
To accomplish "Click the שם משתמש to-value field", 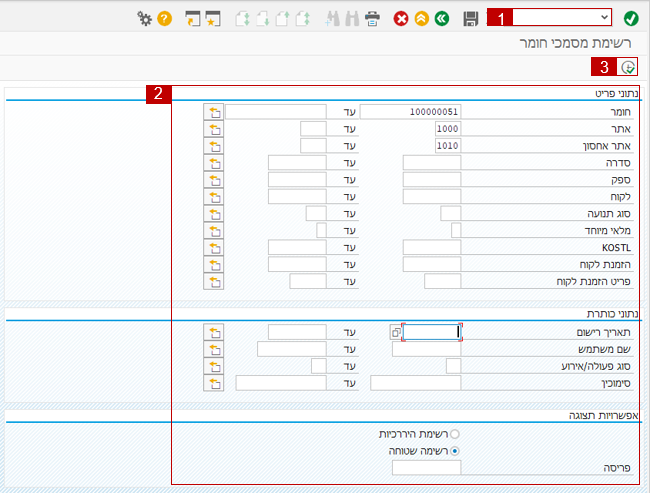I will coord(292,350).
